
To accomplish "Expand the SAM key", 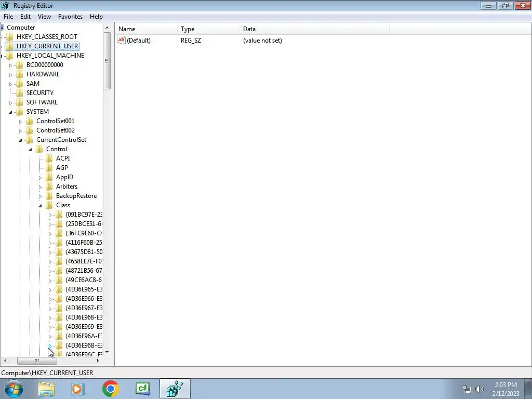I will [10, 84].
